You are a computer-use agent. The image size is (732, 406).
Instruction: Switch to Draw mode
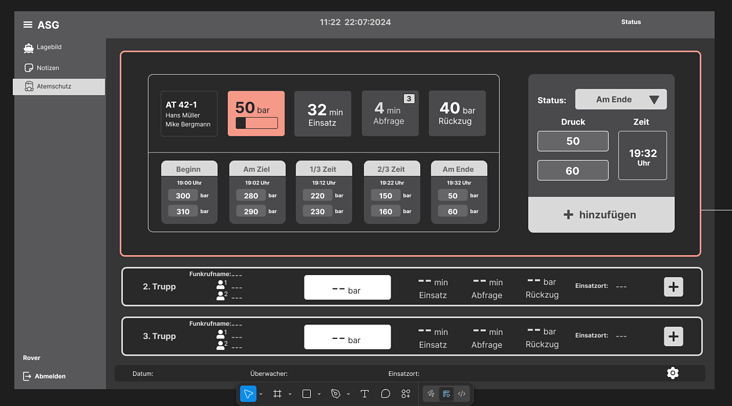[431, 394]
